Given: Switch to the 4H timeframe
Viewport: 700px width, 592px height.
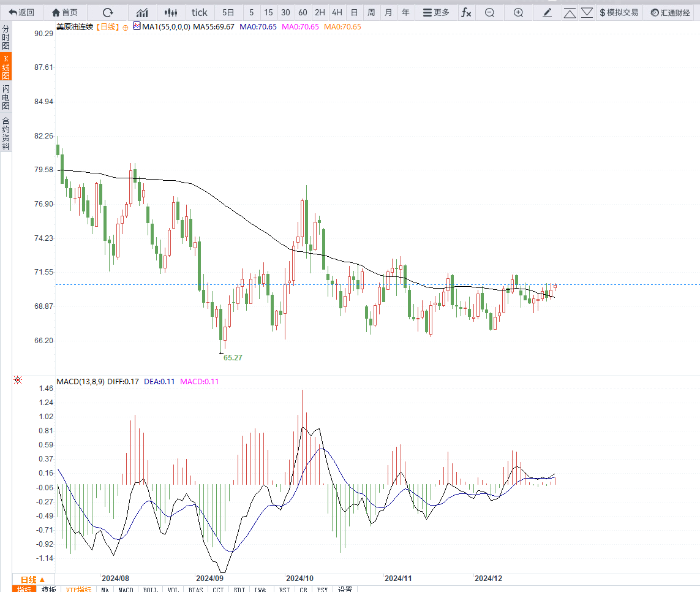Looking at the screenshot, I should point(337,12).
